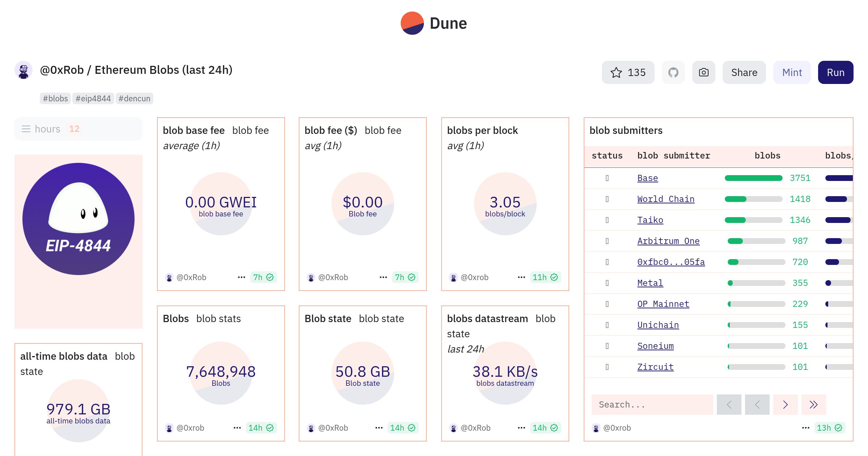Click the EIP-4844 blob image
Screen dimensions: 868x456
(78, 219)
